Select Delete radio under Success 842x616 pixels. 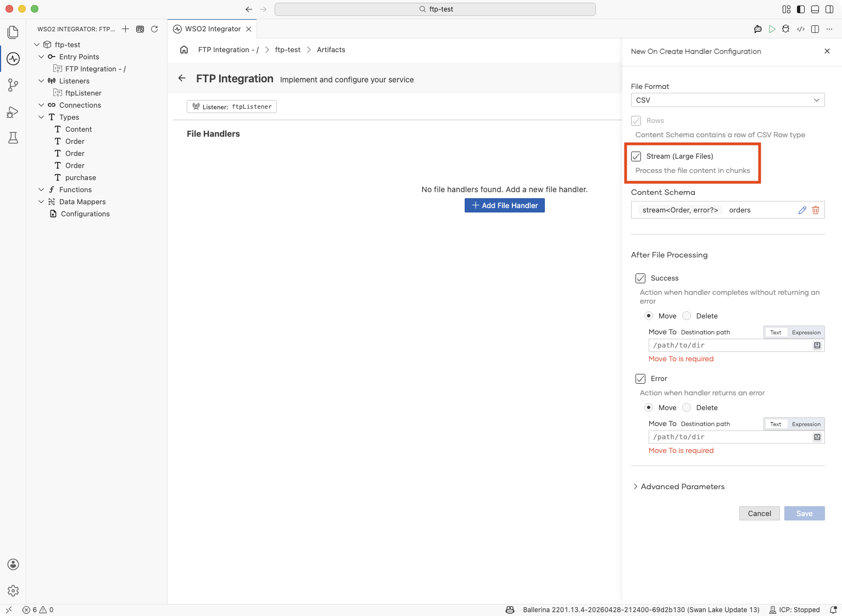tap(687, 316)
